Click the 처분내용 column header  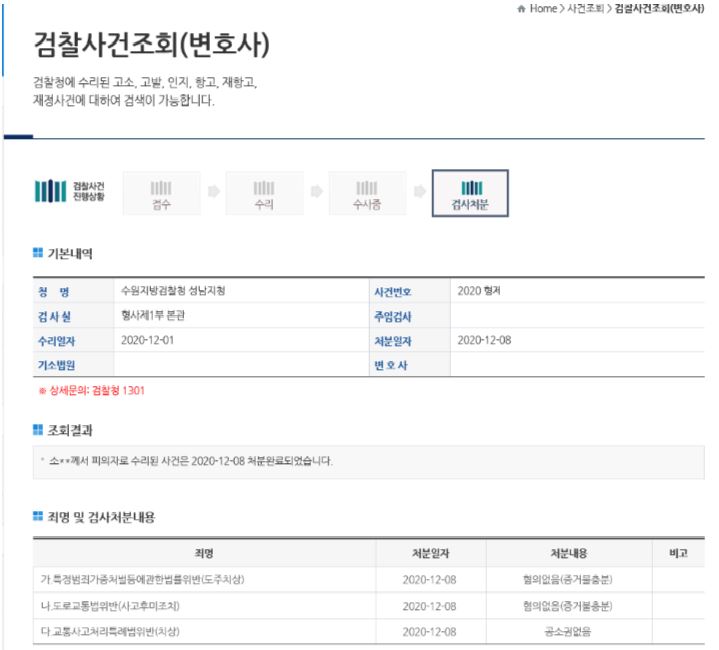pyautogui.click(x=569, y=553)
